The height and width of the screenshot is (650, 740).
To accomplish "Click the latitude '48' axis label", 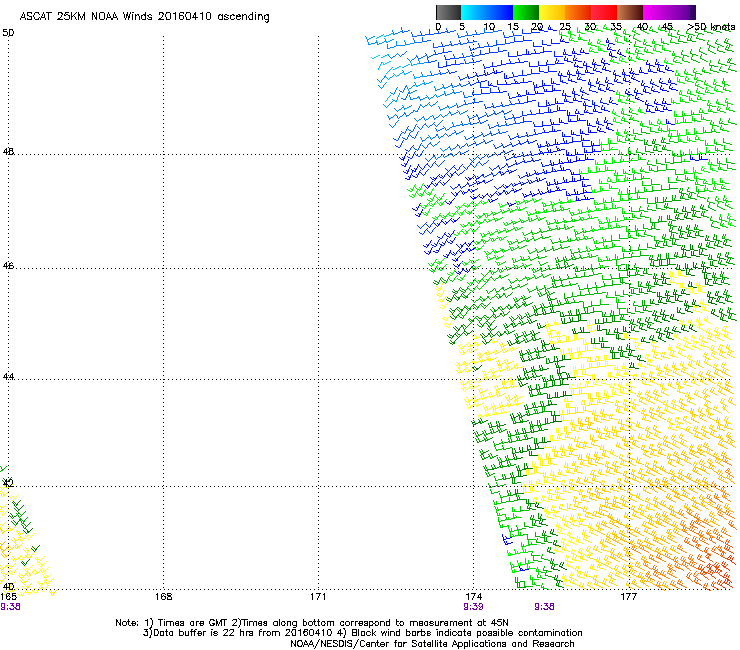I will click(8, 152).
